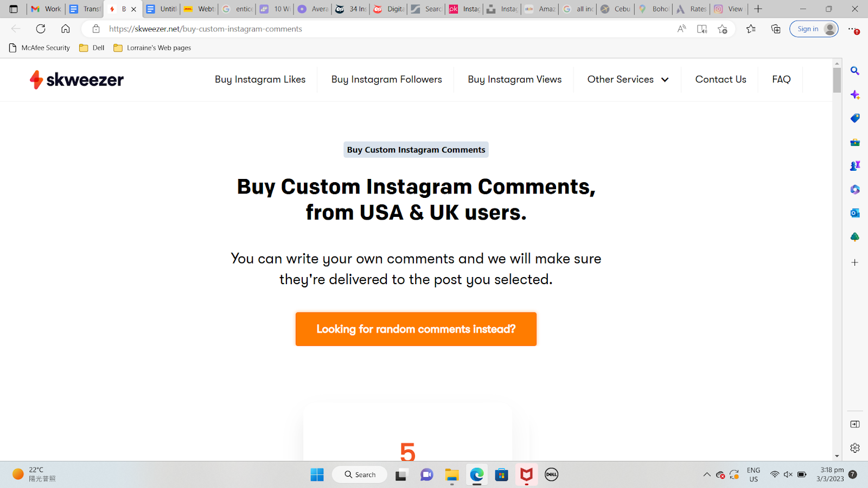Open the Microsoft 365 icon in sidebar

pyautogui.click(x=855, y=189)
